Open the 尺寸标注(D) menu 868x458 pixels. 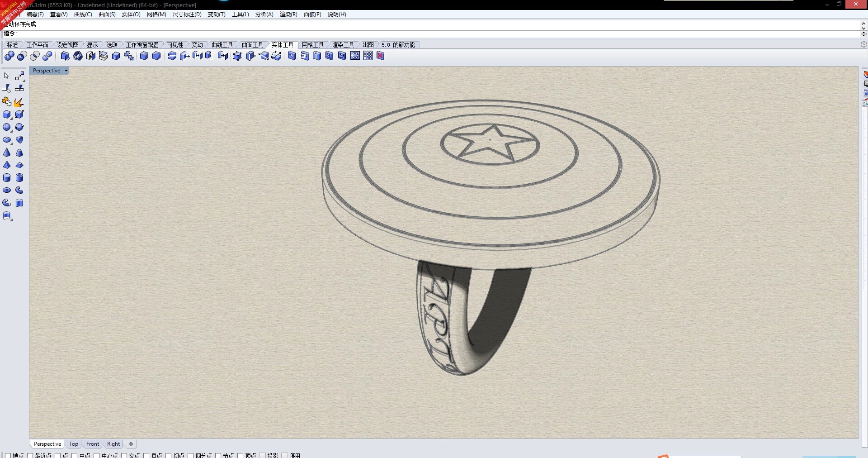[x=187, y=14]
